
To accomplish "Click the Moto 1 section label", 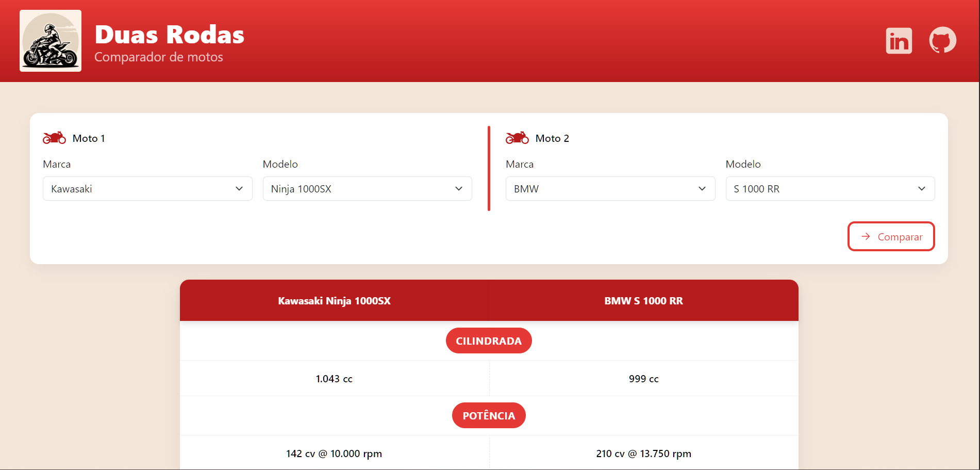I will [x=88, y=138].
